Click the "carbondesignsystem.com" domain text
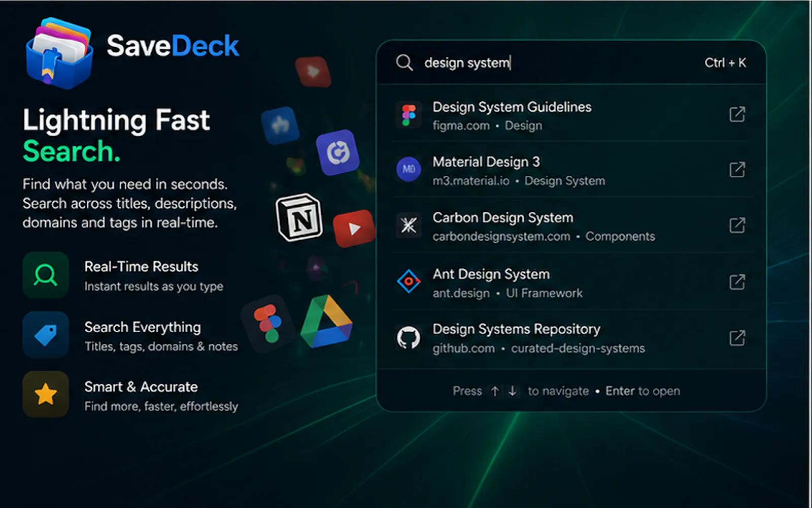 point(501,236)
